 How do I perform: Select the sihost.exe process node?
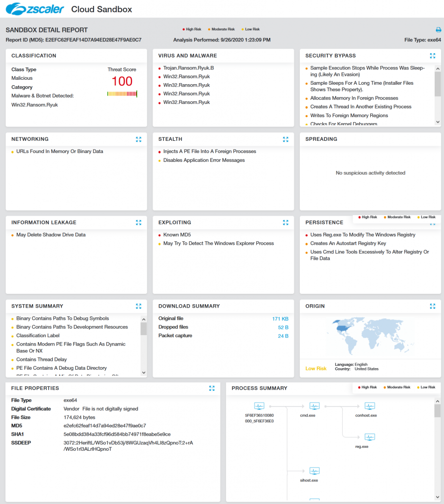tap(314, 472)
